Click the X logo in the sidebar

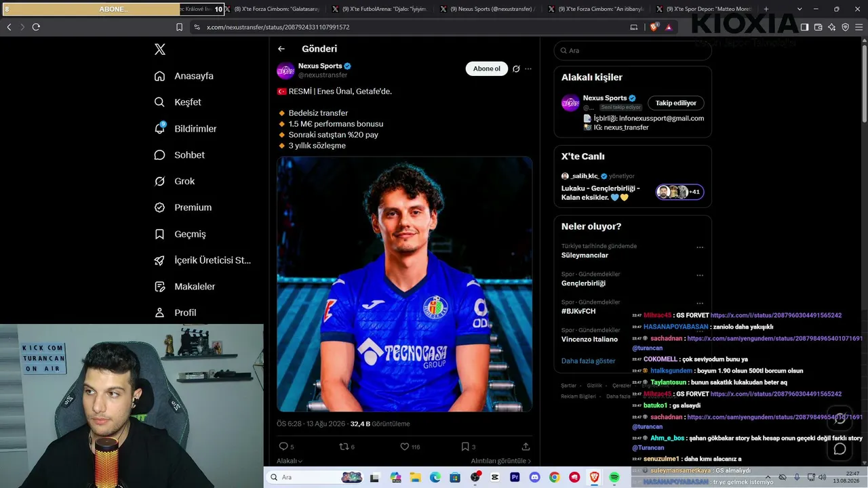pos(160,49)
